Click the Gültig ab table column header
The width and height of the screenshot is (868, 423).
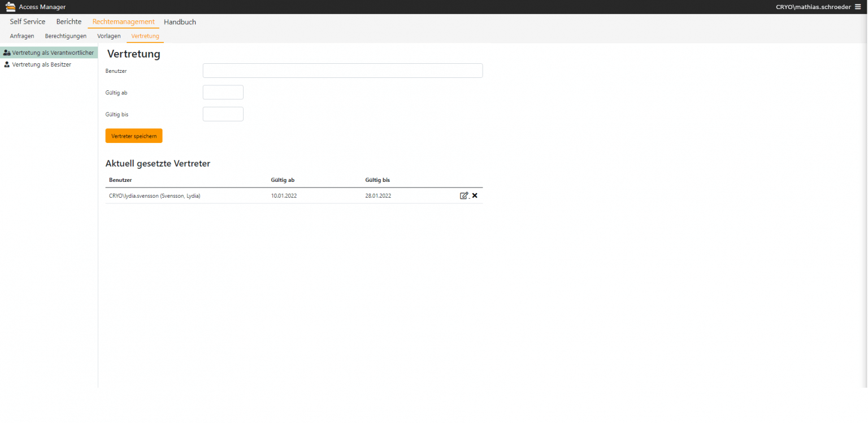283,180
